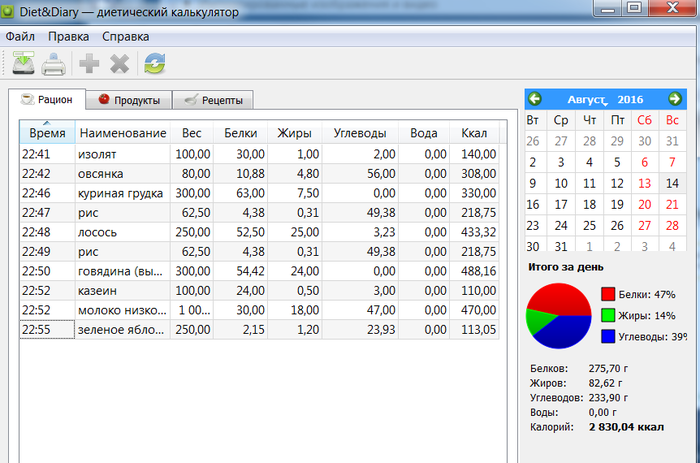The height and width of the screenshot is (463, 700).
Task: Switch to the Рецепты tab
Action: pos(212,100)
